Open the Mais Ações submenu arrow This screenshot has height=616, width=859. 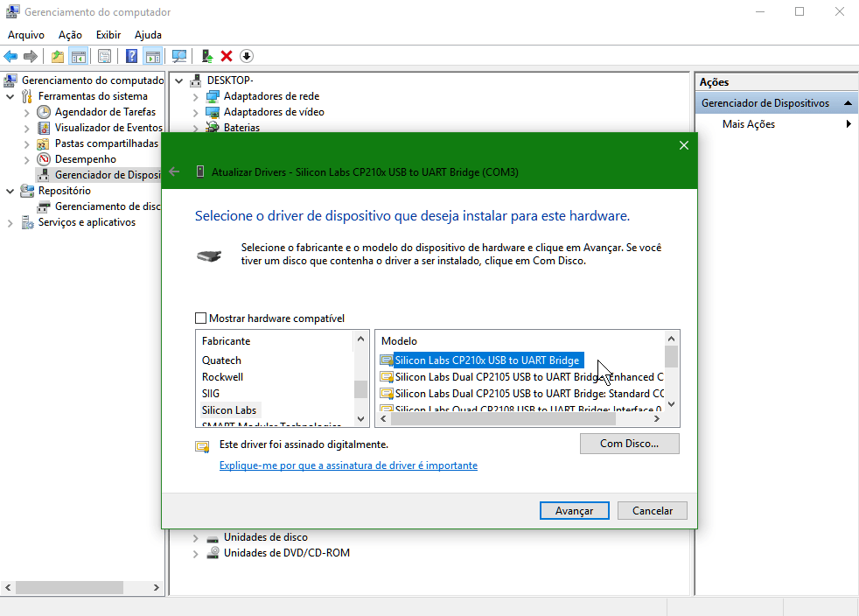(849, 124)
